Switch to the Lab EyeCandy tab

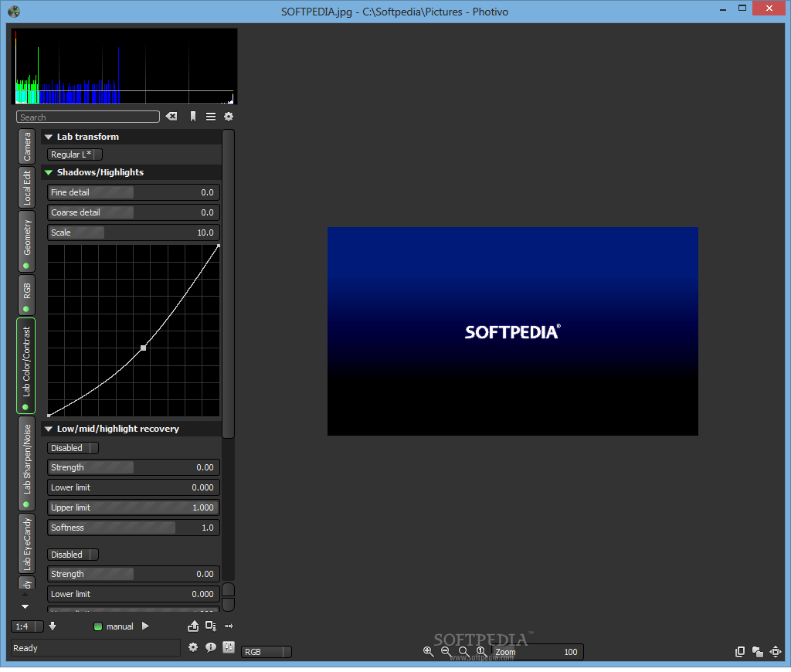coord(27,543)
